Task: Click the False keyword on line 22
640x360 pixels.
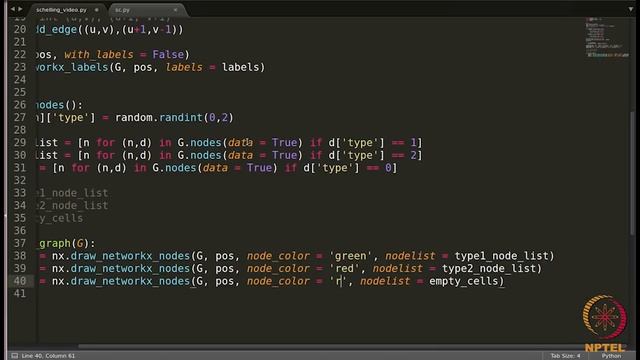Action: [168, 55]
